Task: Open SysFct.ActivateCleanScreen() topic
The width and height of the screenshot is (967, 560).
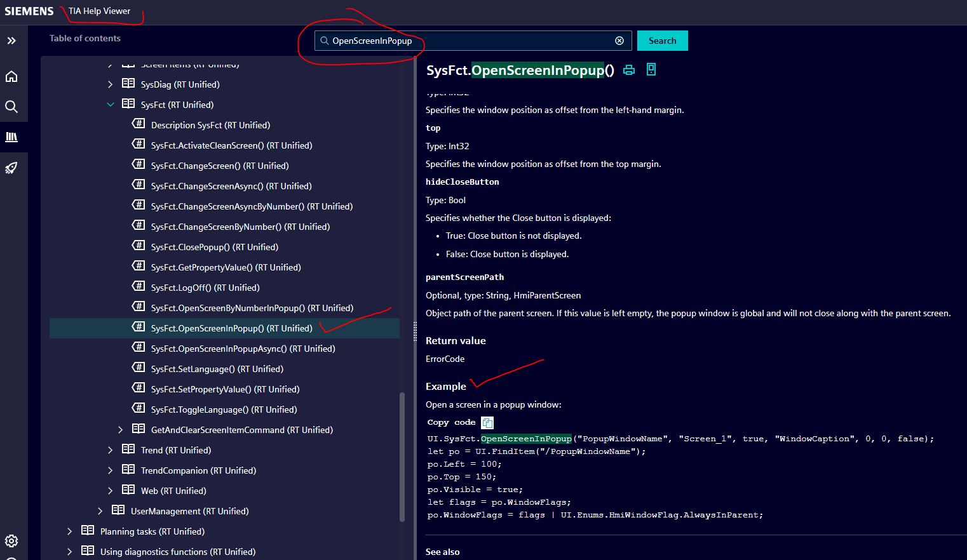Action: point(232,145)
